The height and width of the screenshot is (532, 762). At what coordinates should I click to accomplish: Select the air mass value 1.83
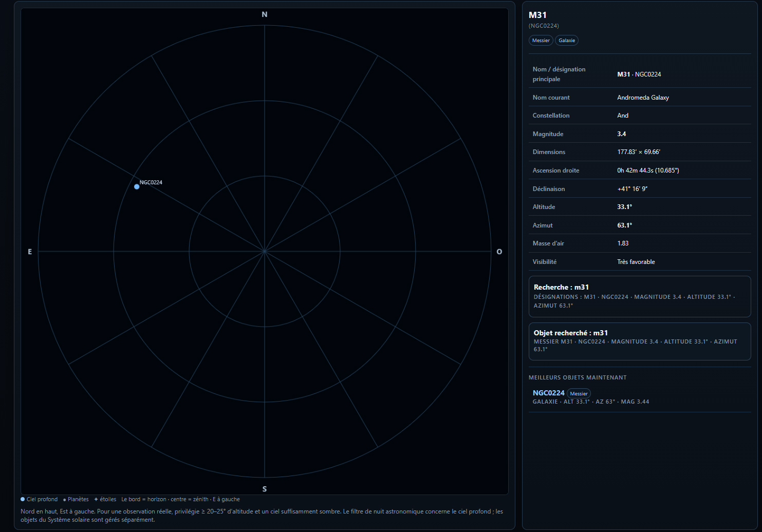pos(623,243)
